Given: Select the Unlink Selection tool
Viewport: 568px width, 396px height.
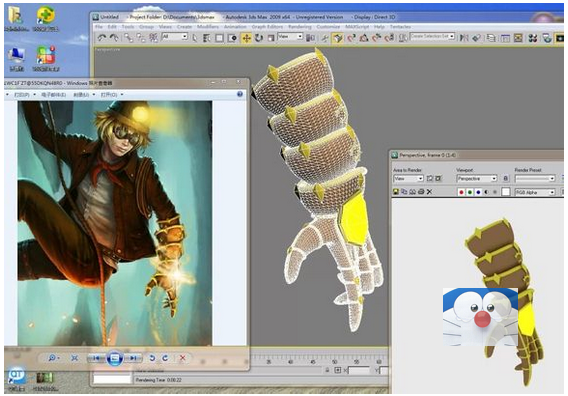Looking at the screenshot, I should [141, 37].
